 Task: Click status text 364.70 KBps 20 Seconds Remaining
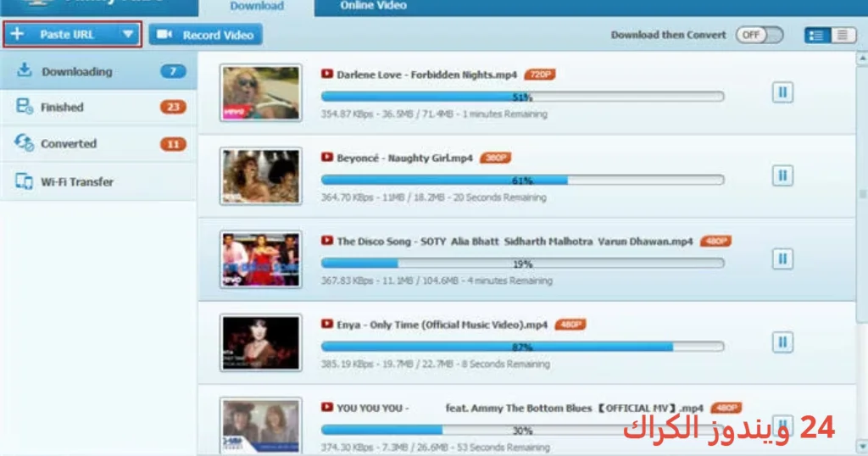click(433, 197)
